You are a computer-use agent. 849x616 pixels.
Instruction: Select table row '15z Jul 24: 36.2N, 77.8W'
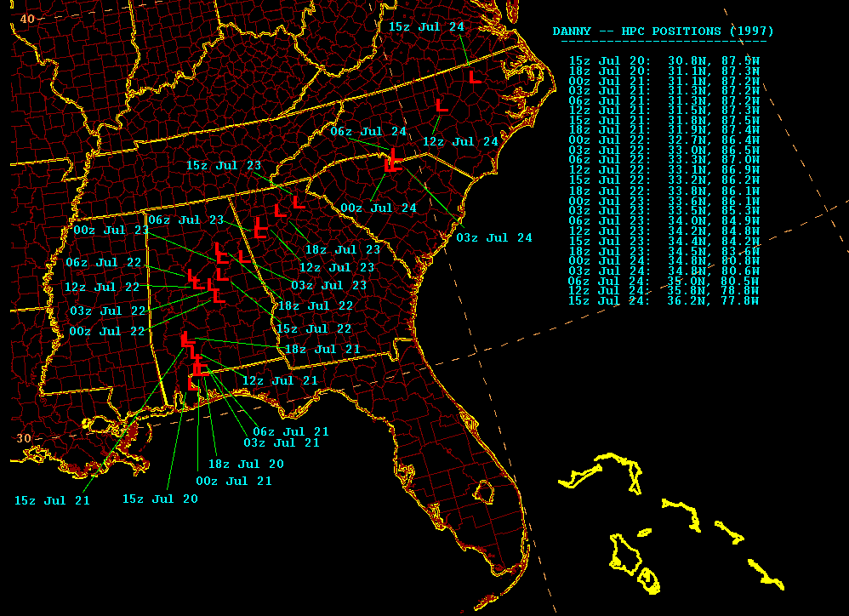click(664, 300)
